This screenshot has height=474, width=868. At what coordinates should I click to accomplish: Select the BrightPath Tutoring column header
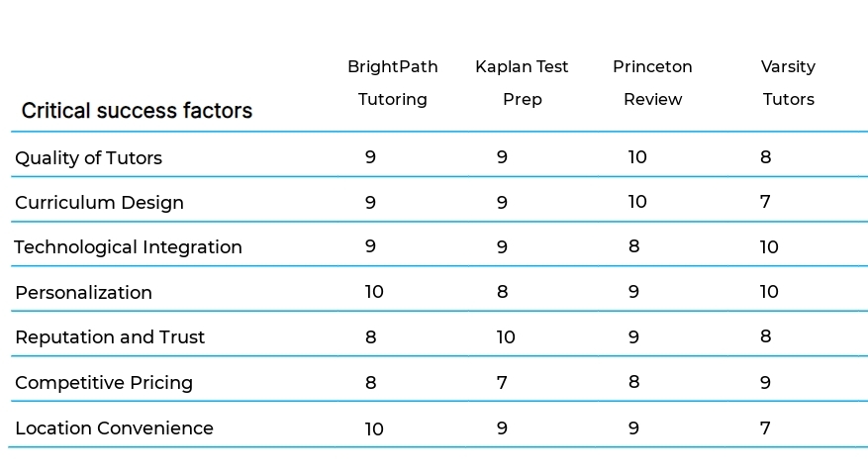392,83
